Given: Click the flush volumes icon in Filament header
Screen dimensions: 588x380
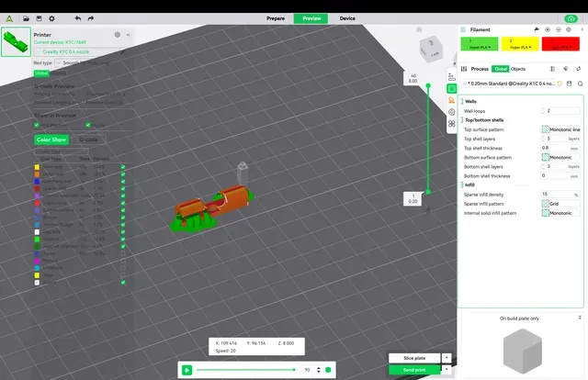Looking at the screenshot, I should [537, 29].
